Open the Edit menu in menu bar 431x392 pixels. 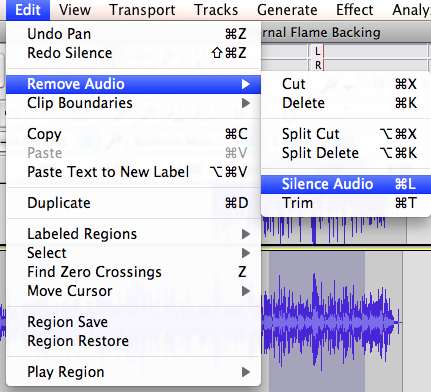point(28,10)
